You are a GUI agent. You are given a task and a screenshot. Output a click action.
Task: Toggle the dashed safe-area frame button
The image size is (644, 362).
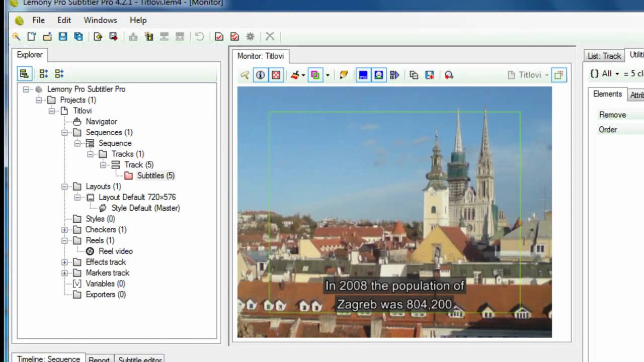pyautogui.click(x=558, y=75)
